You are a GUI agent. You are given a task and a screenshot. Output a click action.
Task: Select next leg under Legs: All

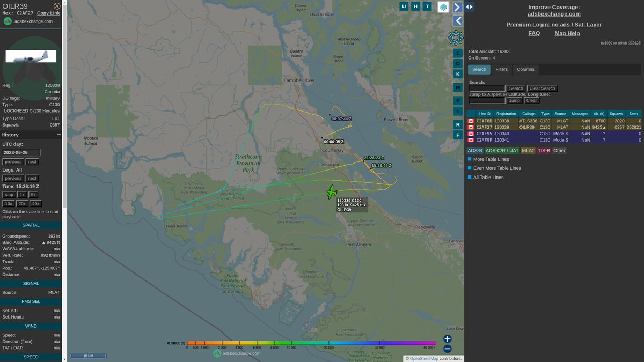32,178
